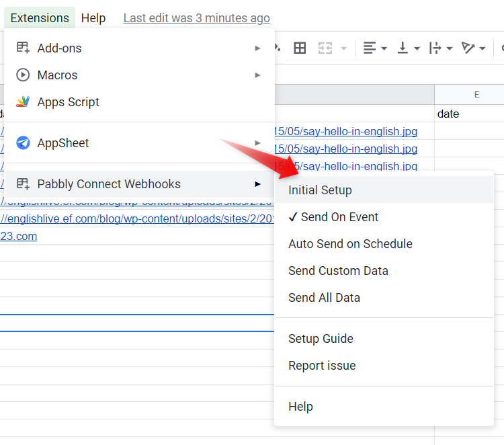Screen dimensions: 504x445
Task: Expand the Macros submenu arrow
Action: click(x=257, y=75)
